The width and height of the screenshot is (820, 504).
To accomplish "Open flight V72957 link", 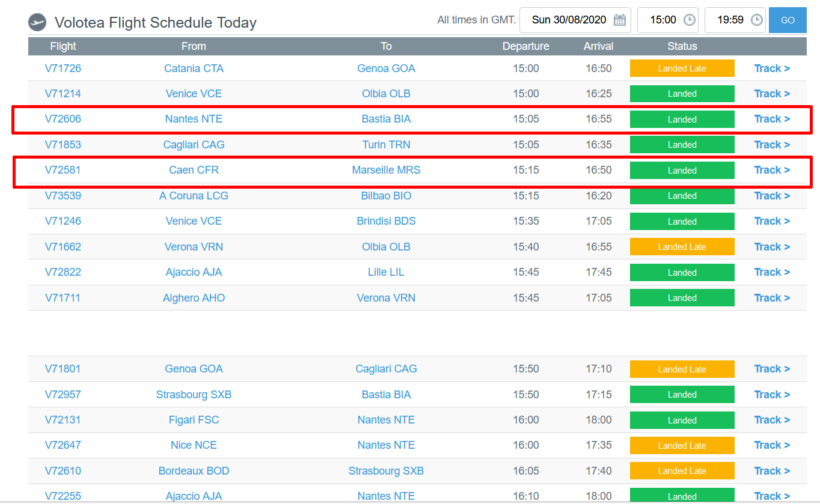I will [63, 395].
